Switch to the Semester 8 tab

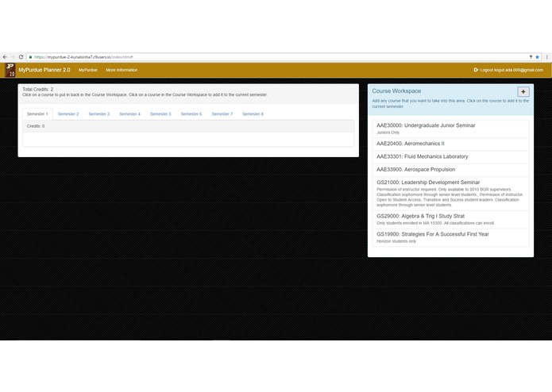(253, 114)
